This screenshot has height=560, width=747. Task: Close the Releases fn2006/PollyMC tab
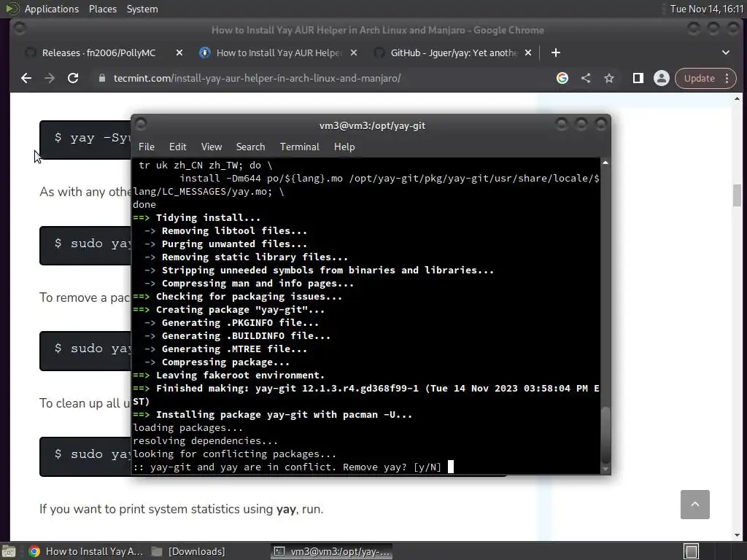pyautogui.click(x=179, y=52)
